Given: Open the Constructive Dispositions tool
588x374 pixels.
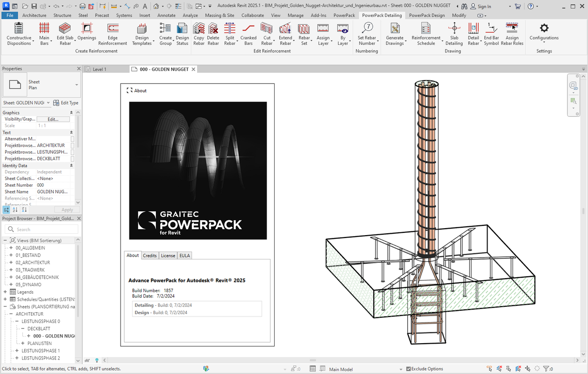Looking at the screenshot, I should point(19,34).
